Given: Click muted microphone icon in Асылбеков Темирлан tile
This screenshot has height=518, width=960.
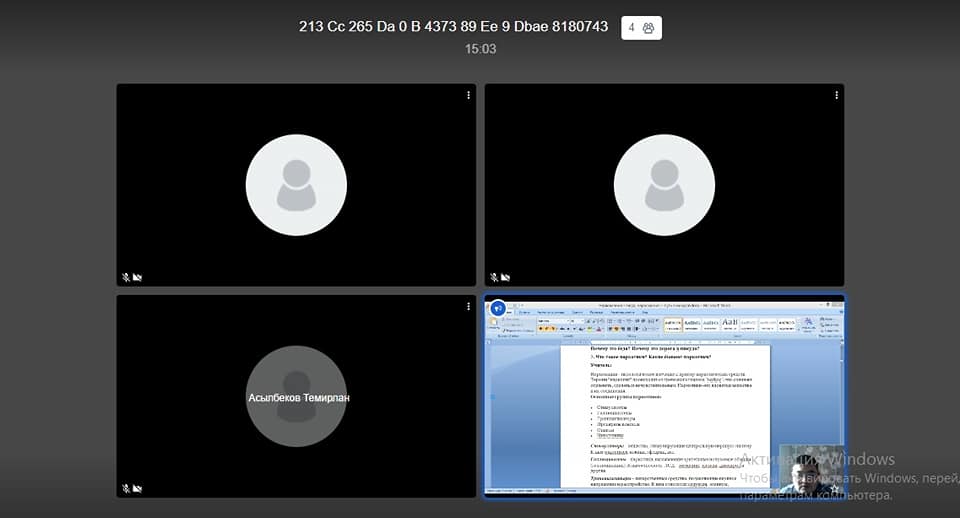Looking at the screenshot, I should [126, 488].
